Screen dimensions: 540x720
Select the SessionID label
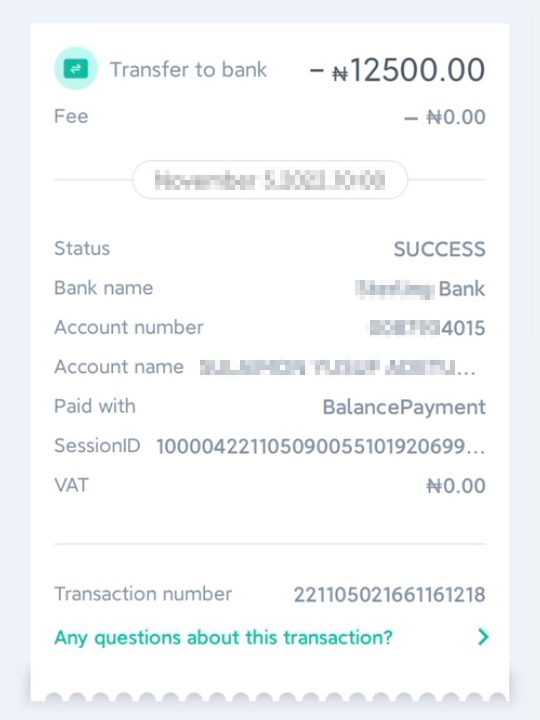[97, 445]
